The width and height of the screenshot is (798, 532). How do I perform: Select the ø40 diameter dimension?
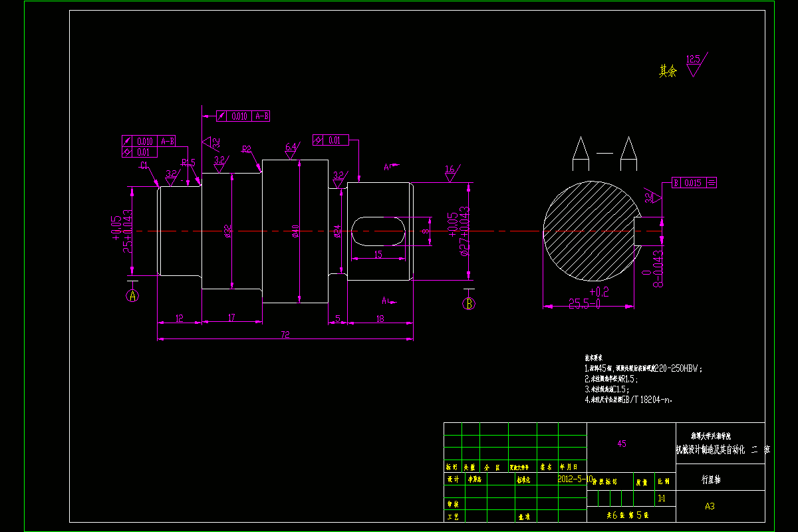point(296,231)
